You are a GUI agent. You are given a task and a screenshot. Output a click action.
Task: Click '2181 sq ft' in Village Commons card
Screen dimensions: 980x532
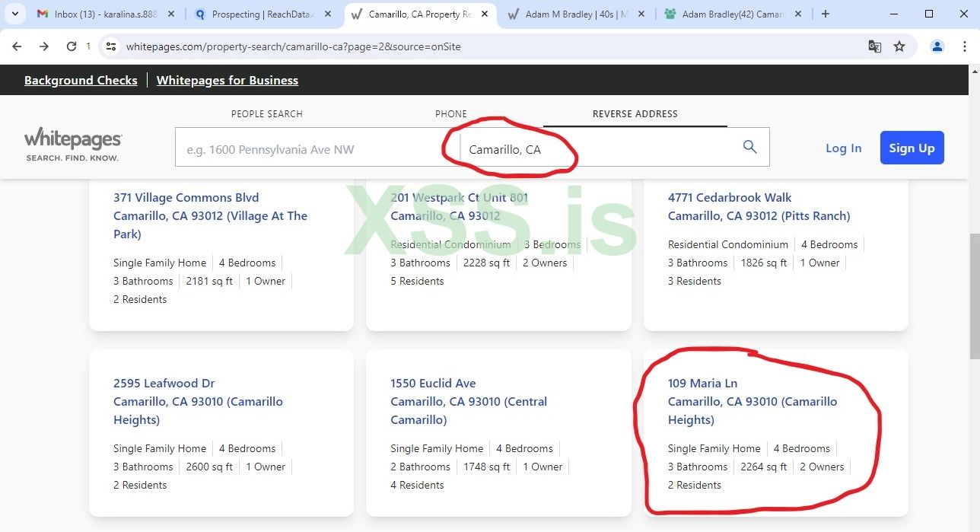pos(209,281)
